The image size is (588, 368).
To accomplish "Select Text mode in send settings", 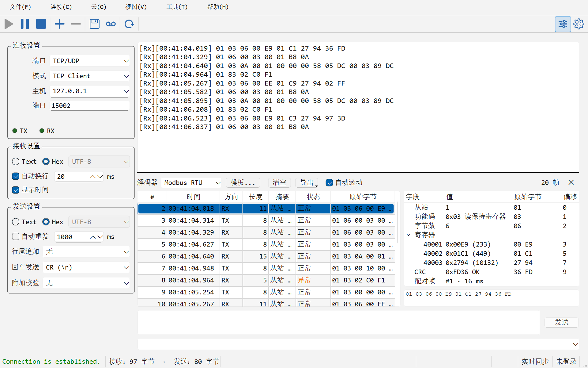I will coord(24,222).
